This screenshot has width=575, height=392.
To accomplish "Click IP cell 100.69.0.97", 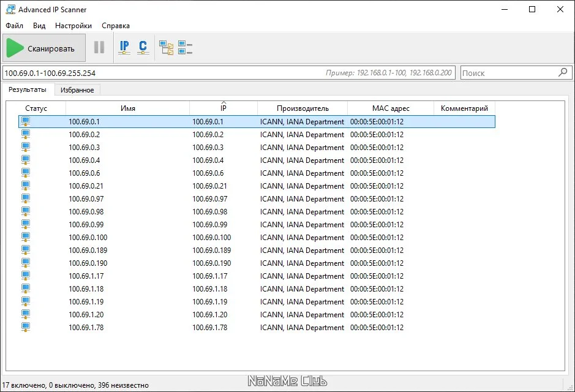I will tap(210, 198).
